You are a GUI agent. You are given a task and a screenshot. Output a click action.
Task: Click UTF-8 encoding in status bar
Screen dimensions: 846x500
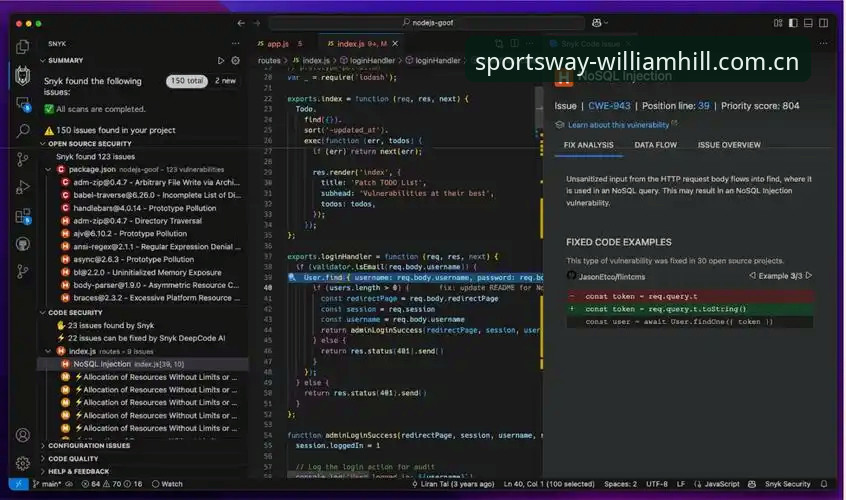point(657,484)
